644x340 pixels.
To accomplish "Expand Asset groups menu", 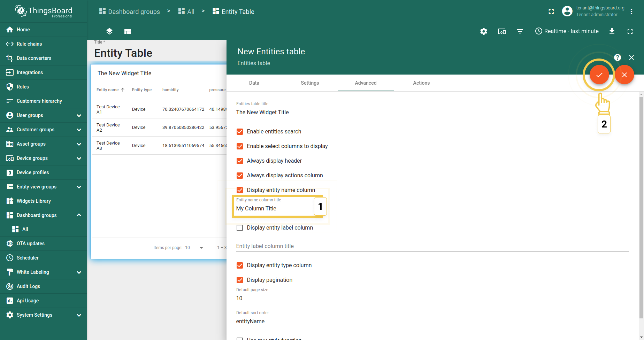I will point(79,144).
